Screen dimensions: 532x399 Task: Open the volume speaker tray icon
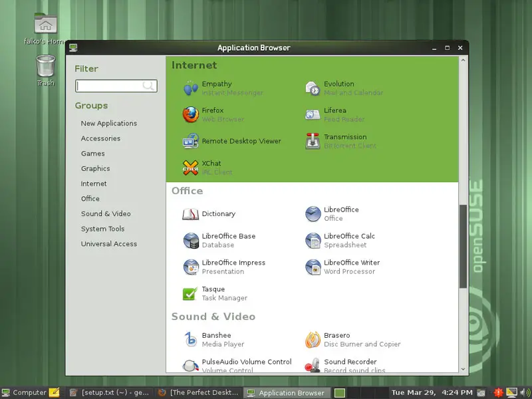[x=525, y=392]
